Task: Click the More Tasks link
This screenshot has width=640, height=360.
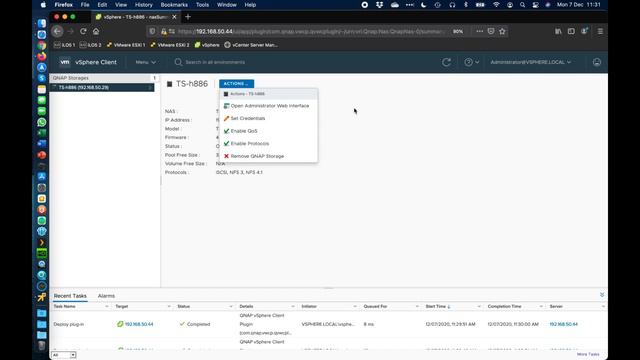Action: 588,354
